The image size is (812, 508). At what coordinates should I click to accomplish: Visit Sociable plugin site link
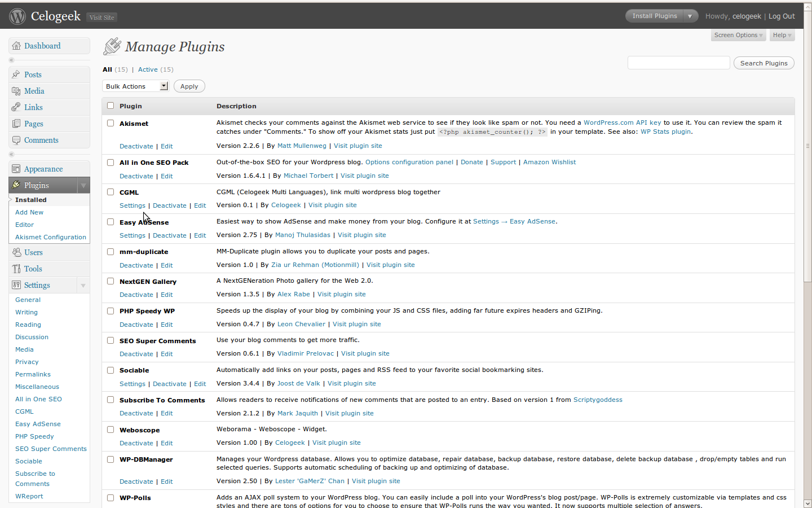click(x=352, y=383)
